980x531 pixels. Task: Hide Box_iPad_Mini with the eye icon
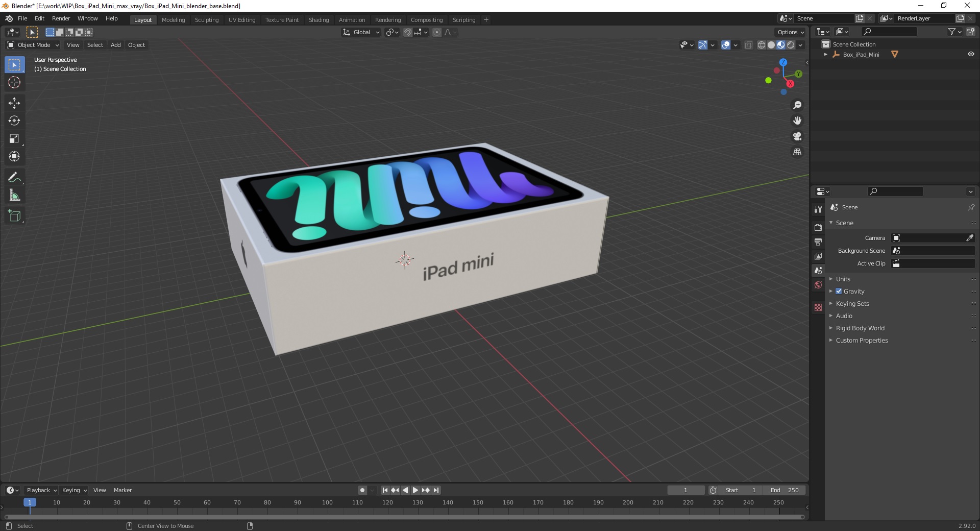(971, 54)
